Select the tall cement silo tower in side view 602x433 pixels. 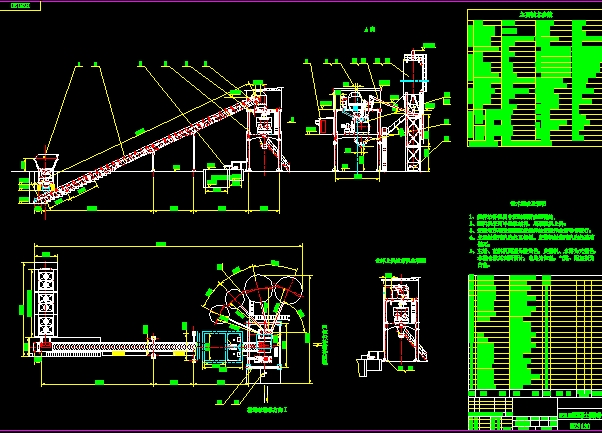tap(415, 111)
